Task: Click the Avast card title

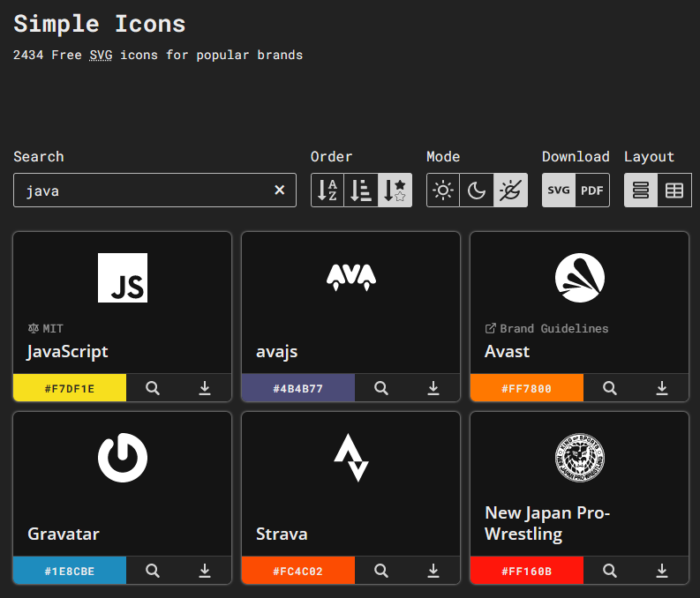Action: click(508, 351)
